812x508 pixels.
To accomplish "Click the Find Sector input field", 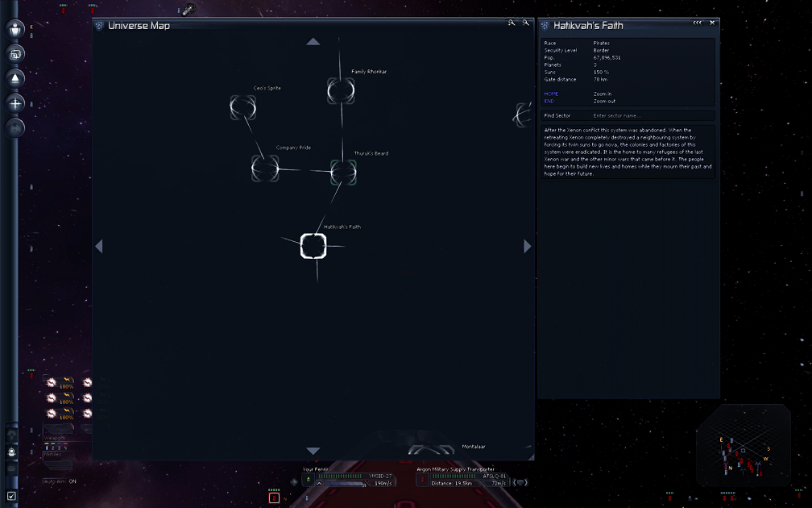I will 628,115.
